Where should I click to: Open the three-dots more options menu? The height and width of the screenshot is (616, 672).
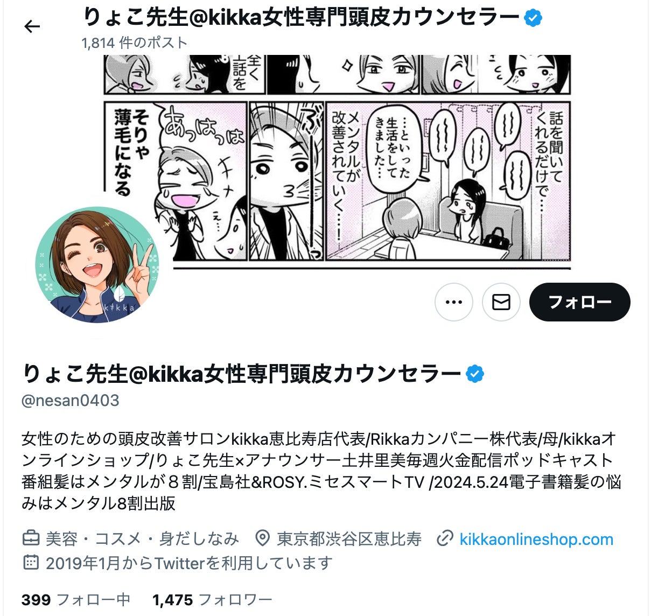click(454, 302)
